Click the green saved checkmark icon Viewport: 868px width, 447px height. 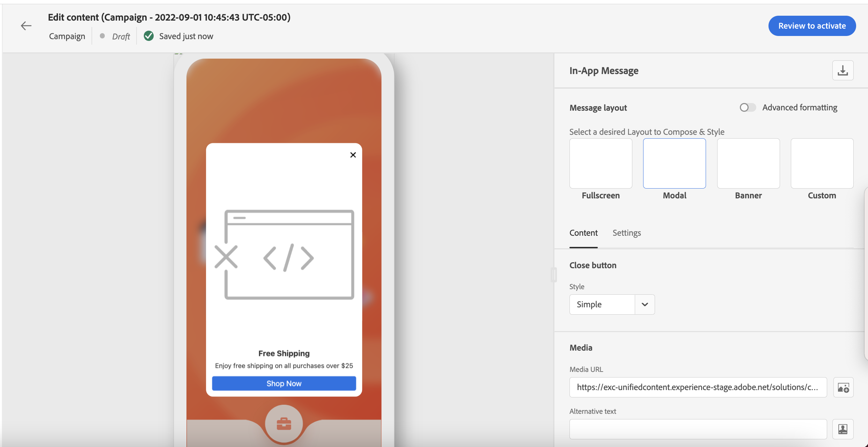(x=149, y=36)
